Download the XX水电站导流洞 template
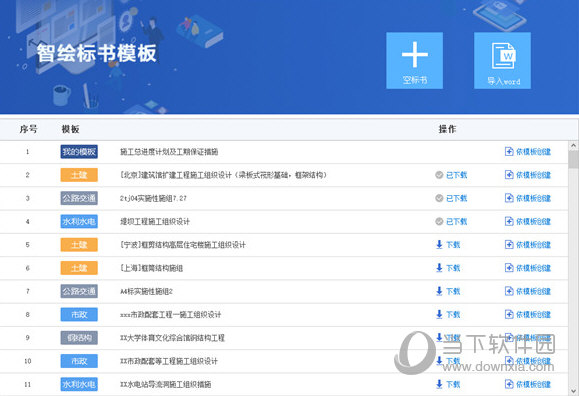 (x=448, y=384)
